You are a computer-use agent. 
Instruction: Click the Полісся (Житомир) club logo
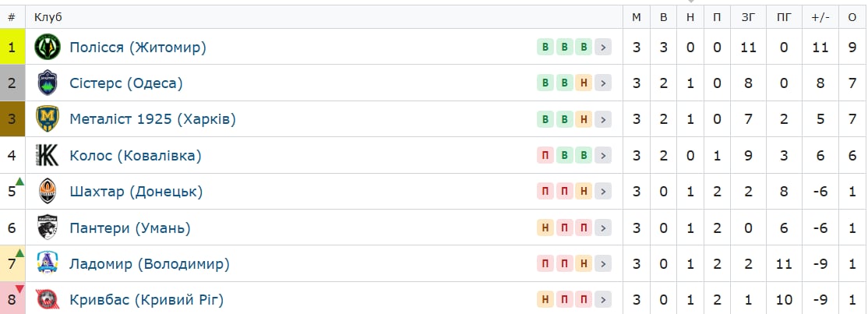[x=47, y=47]
